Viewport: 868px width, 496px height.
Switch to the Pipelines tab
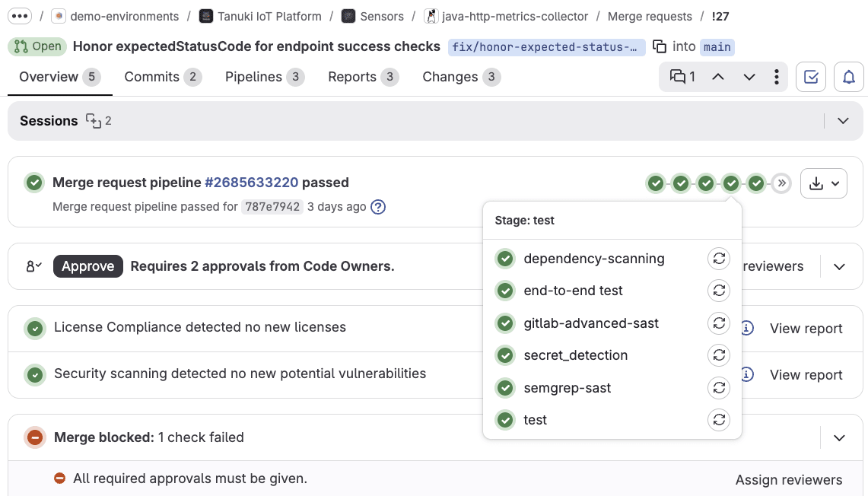click(x=264, y=77)
